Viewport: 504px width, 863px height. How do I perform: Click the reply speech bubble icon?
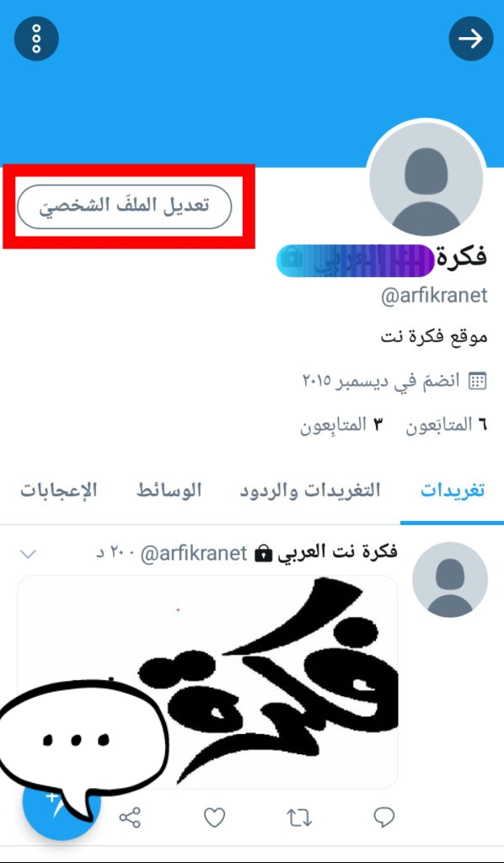click(383, 817)
